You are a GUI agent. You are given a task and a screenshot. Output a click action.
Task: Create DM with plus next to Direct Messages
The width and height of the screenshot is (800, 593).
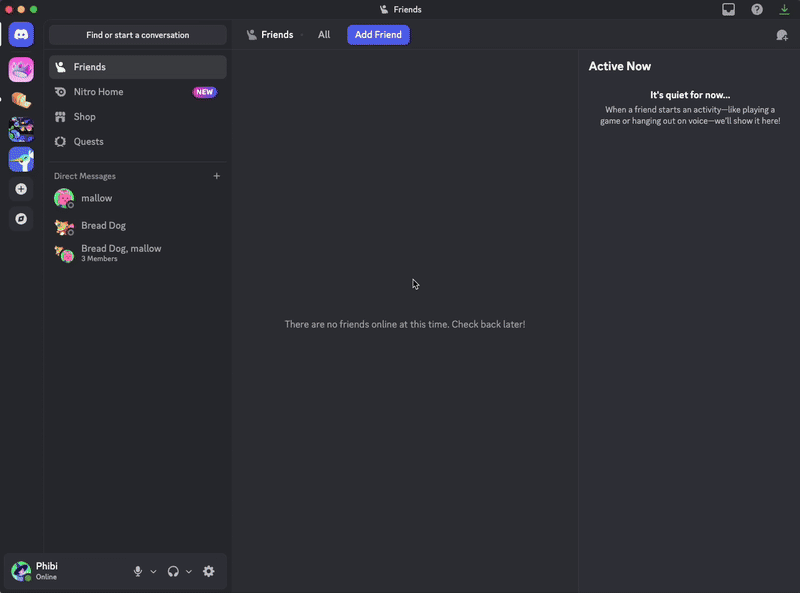pos(217,176)
